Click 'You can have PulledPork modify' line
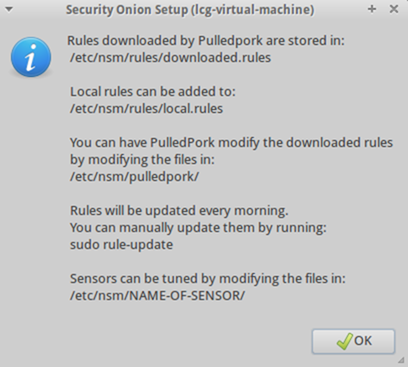Screen dimensions: 408x367 [x=231, y=143]
